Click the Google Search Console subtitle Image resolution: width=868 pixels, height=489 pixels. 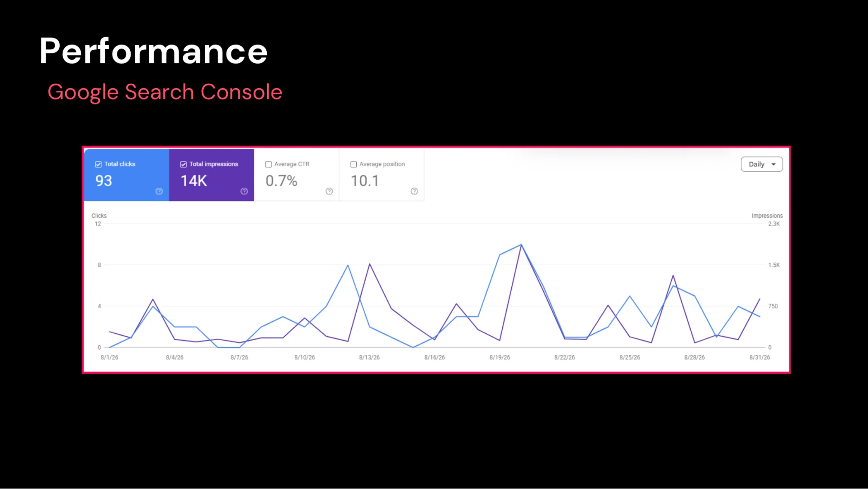pos(165,92)
